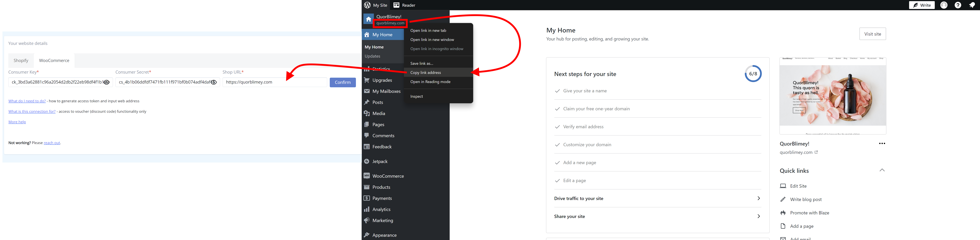Click the Upgrades cart icon
This screenshot has width=980, height=240.
coord(367,80)
